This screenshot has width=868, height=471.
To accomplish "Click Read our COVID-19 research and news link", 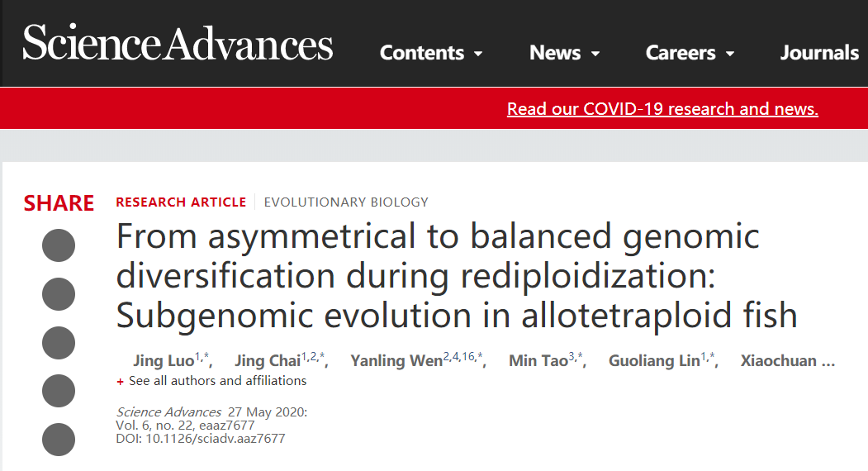I will tap(662, 108).
